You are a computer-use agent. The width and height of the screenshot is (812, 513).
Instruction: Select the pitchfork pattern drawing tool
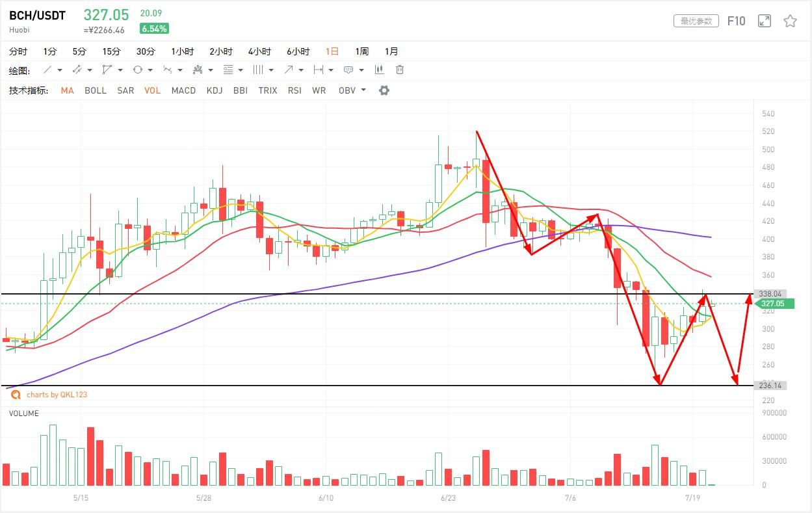[198, 70]
